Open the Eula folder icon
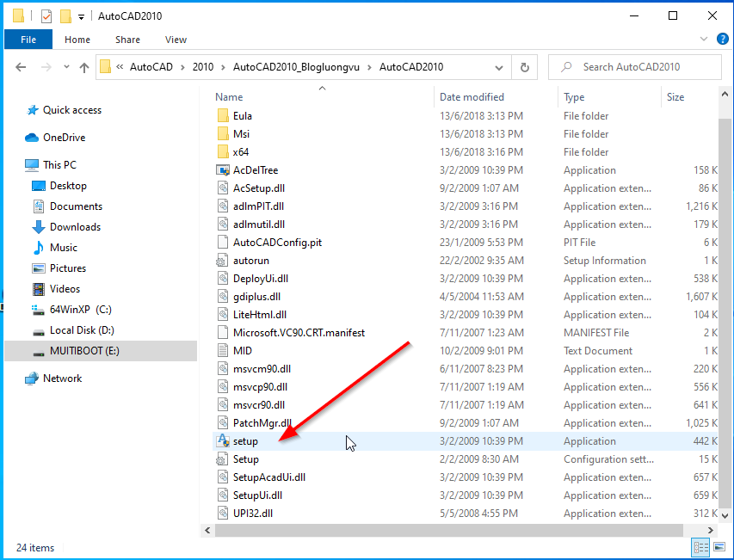This screenshot has height=560, width=734. [222, 116]
